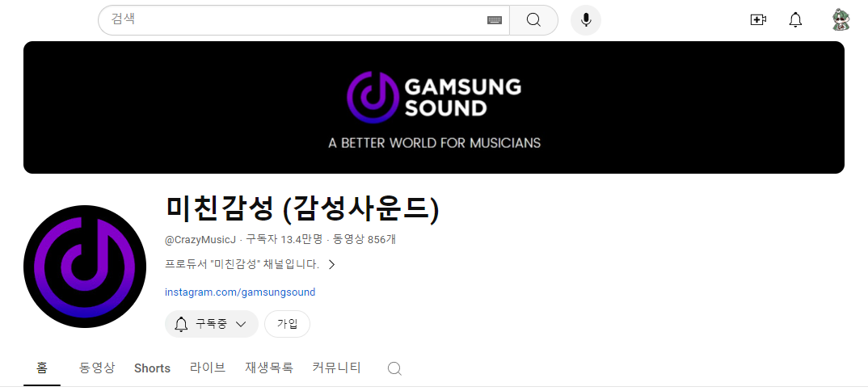Start voice search with microphone icon

[586, 20]
